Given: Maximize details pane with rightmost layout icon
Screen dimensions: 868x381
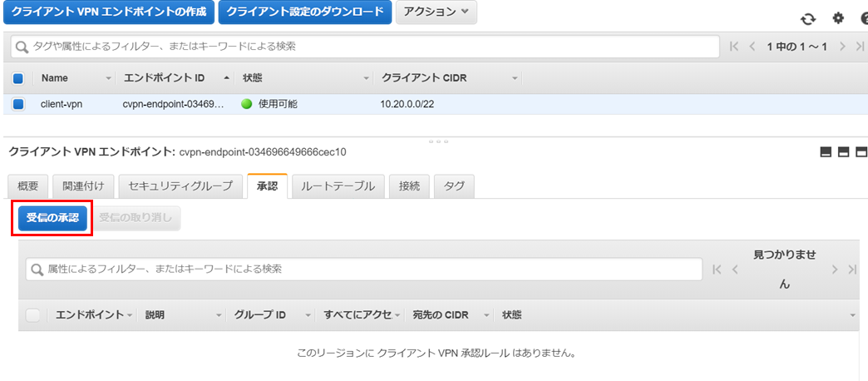Looking at the screenshot, I should (862, 152).
